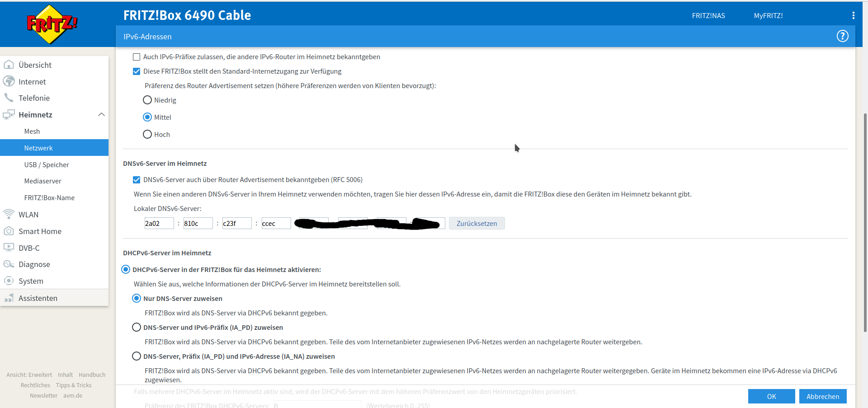The height and width of the screenshot is (408, 868).
Task: Cancel changes with Abbrechen button
Action: 823,396
